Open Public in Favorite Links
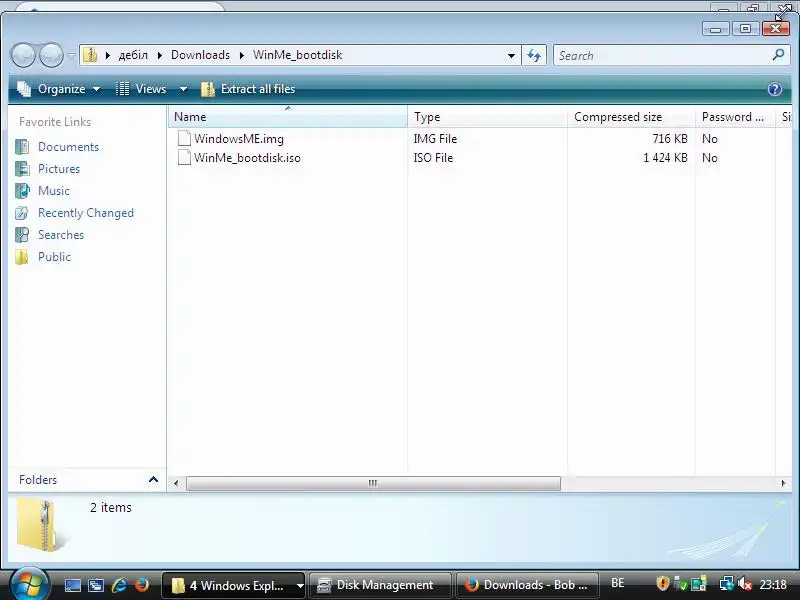 pos(54,257)
